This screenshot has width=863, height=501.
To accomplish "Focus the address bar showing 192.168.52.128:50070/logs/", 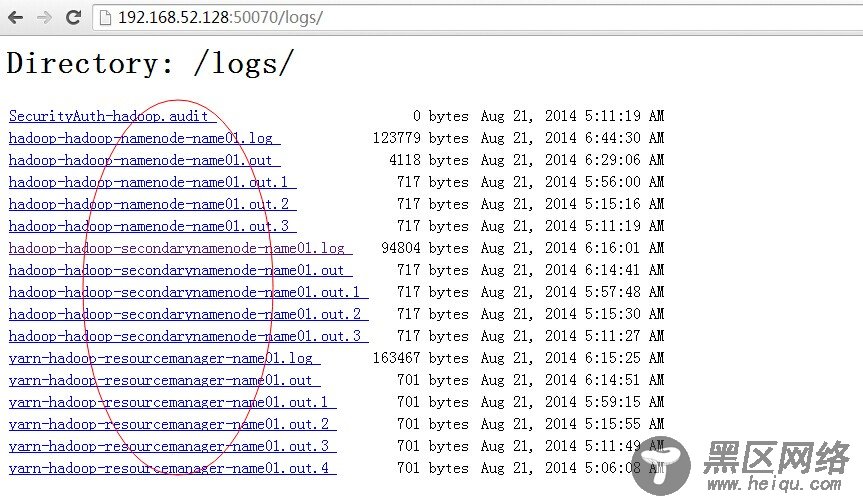I will (x=479, y=18).
